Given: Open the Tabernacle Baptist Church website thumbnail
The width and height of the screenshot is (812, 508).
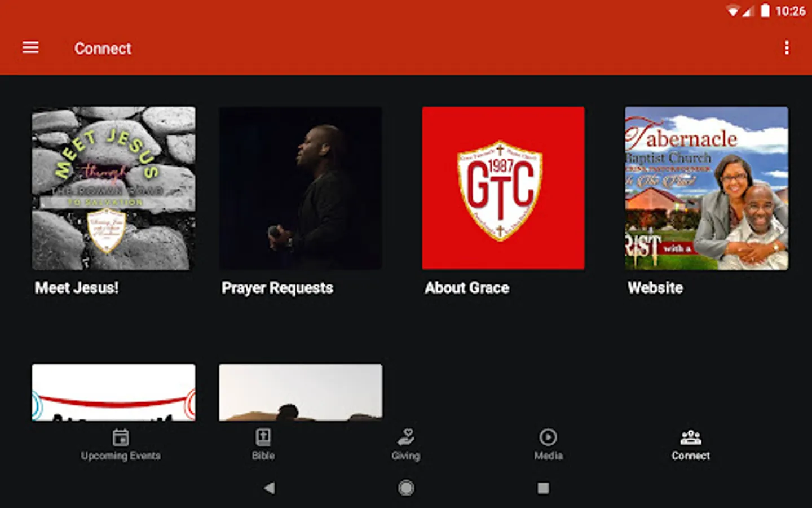Looking at the screenshot, I should (x=707, y=188).
